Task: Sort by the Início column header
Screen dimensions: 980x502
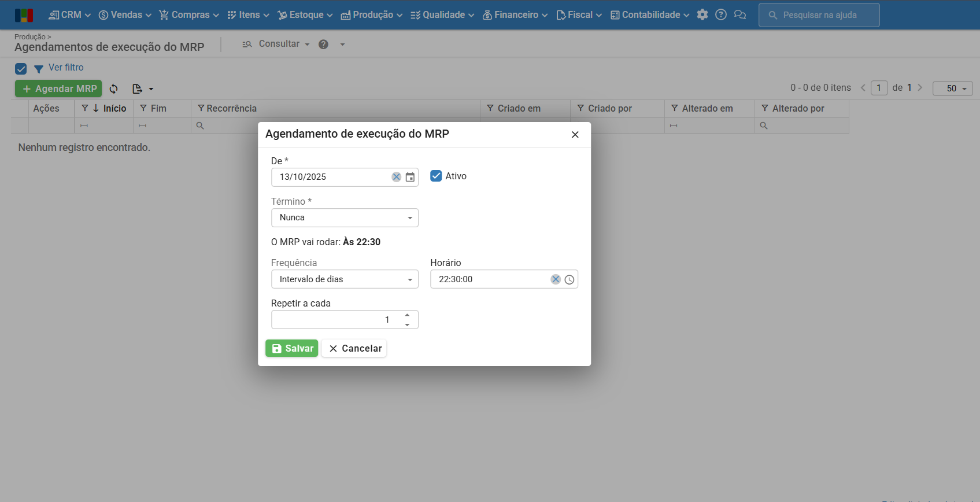Action: tap(114, 108)
